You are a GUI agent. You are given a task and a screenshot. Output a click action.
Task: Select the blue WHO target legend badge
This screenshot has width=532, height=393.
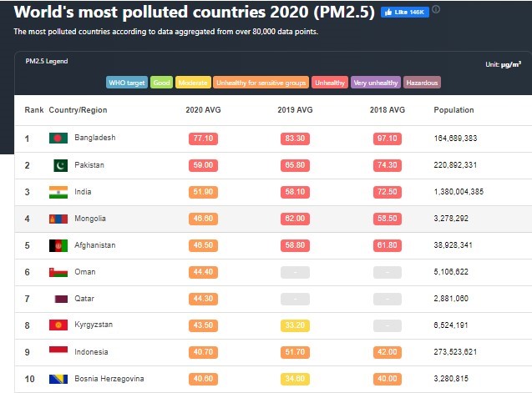[127, 83]
